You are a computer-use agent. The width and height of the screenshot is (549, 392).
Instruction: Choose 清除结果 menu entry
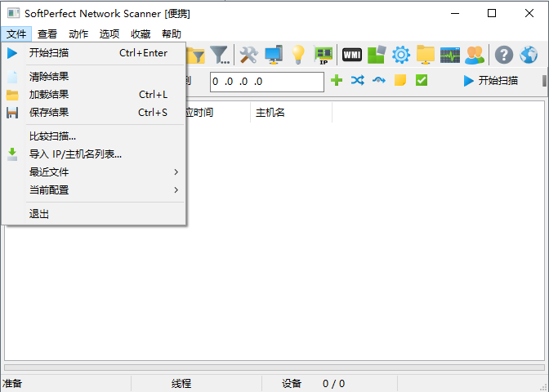tap(94, 77)
